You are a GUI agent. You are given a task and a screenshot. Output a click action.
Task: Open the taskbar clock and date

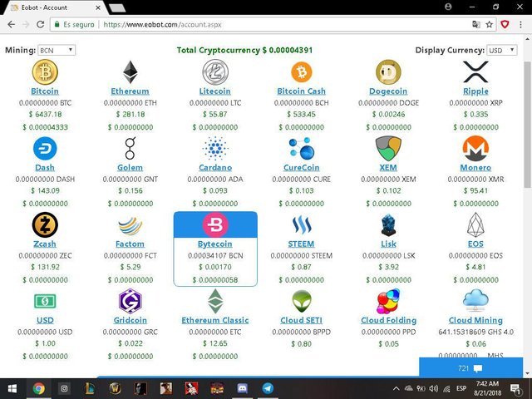click(488, 388)
